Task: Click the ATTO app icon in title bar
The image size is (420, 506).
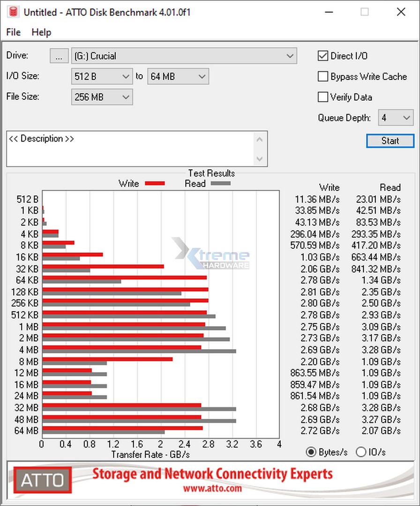Action: (13, 12)
